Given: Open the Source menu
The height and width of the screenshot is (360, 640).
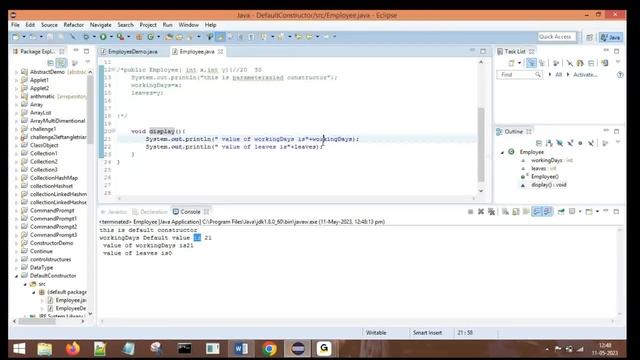Looking at the screenshot, I should 49,25.
